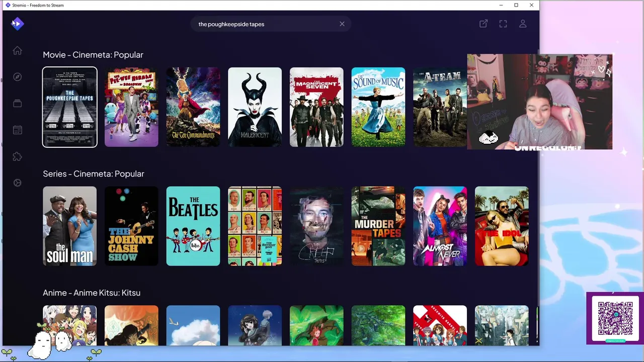Open The A-Team poster
The height and width of the screenshot is (362, 644).
(440, 107)
